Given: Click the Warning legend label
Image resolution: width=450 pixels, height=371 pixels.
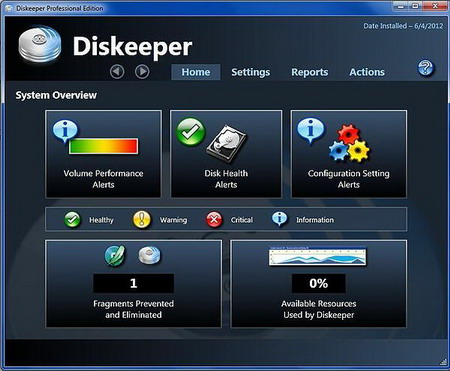Looking at the screenshot, I should pos(173,220).
